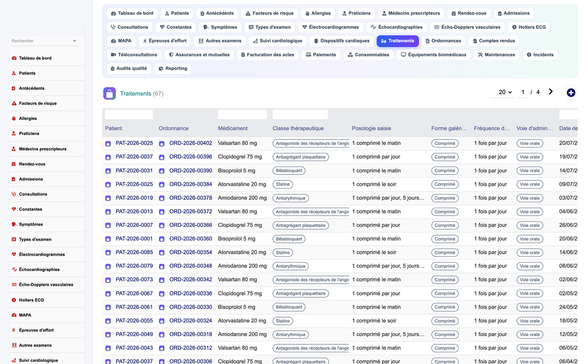Viewport: 588px width, 364px height.
Task: Open the page size dropdown showing 20
Action: pos(505,92)
